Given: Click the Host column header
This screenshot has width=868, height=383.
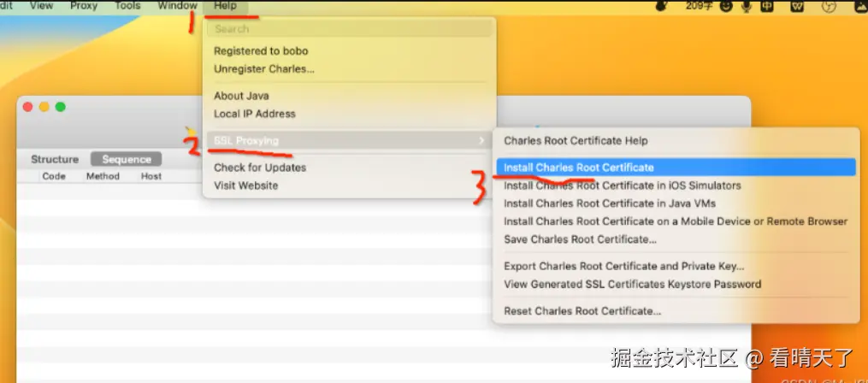Looking at the screenshot, I should (151, 176).
